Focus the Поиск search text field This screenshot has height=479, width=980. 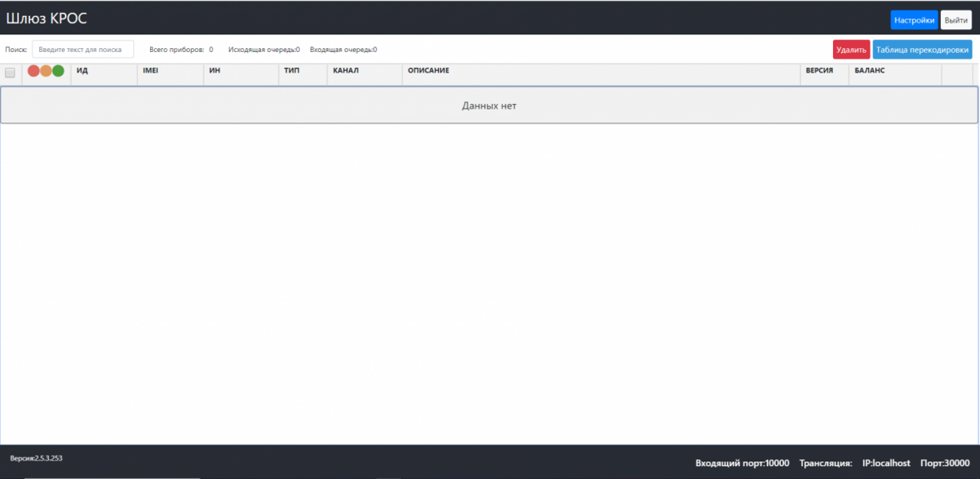coord(83,50)
